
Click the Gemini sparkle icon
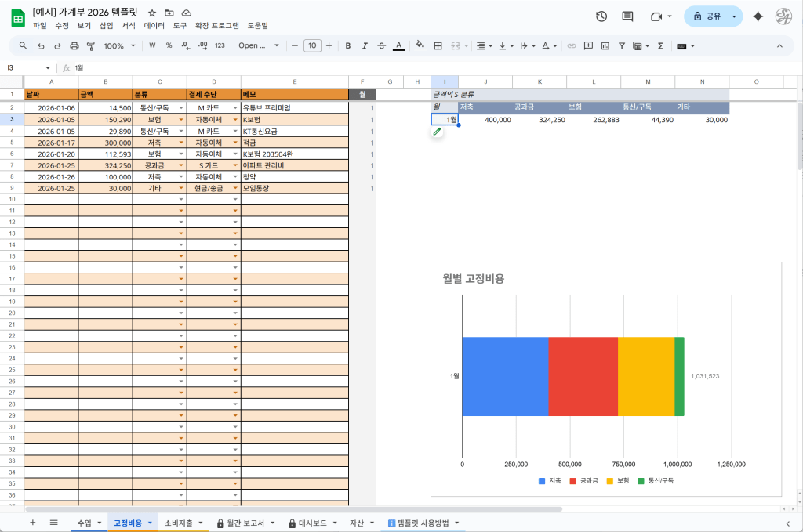(758, 16)
